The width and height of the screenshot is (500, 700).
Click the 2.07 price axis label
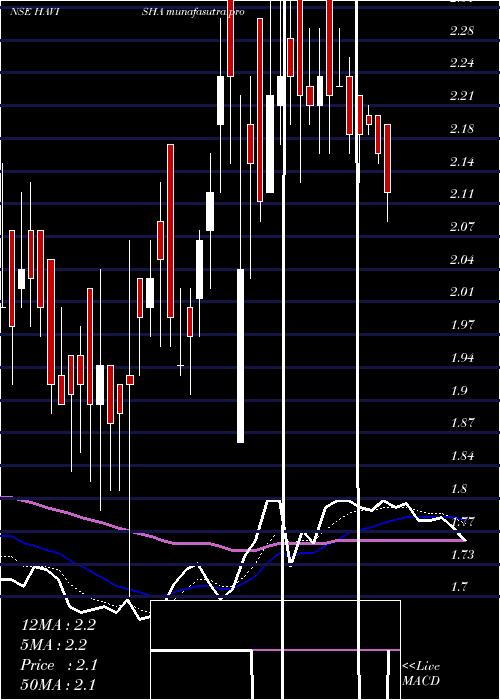coord(462,226)
